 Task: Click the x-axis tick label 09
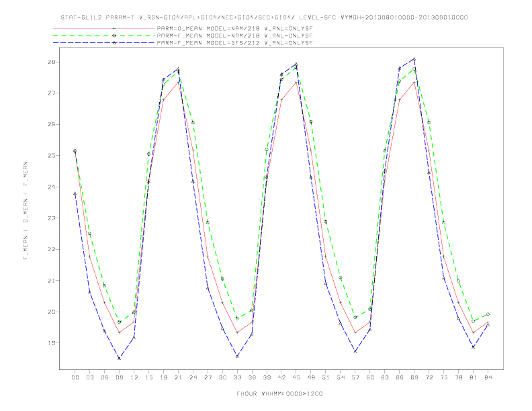pos(119,377)
